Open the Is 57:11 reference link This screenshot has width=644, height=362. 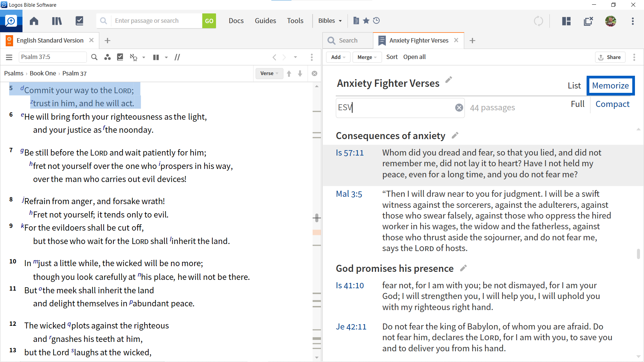[x=350, y=153]
